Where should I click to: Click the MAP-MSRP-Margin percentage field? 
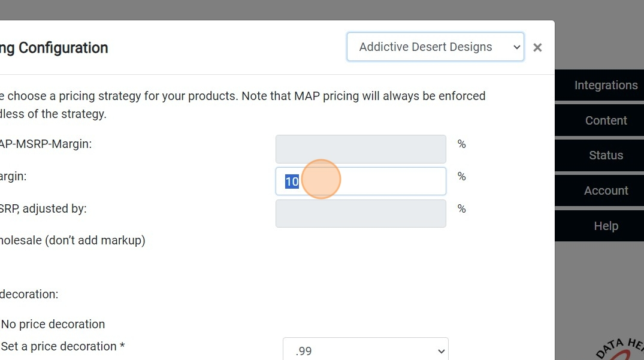(361, 149)
